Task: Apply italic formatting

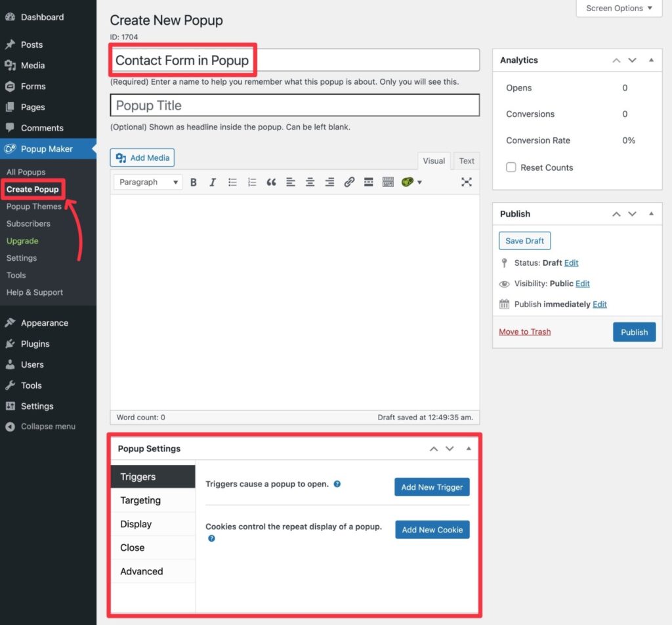Action: (x=213, y=182)
